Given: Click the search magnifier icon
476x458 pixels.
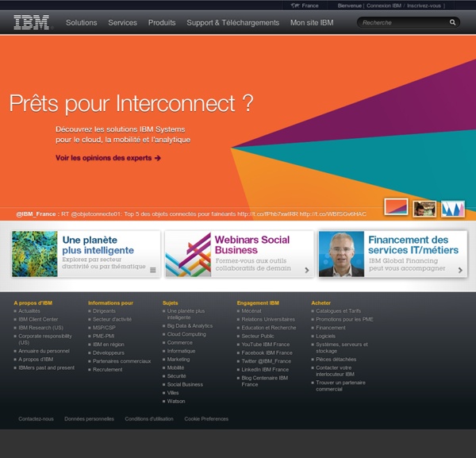Looking at the screenshot, I should click(x=452, y=22).
